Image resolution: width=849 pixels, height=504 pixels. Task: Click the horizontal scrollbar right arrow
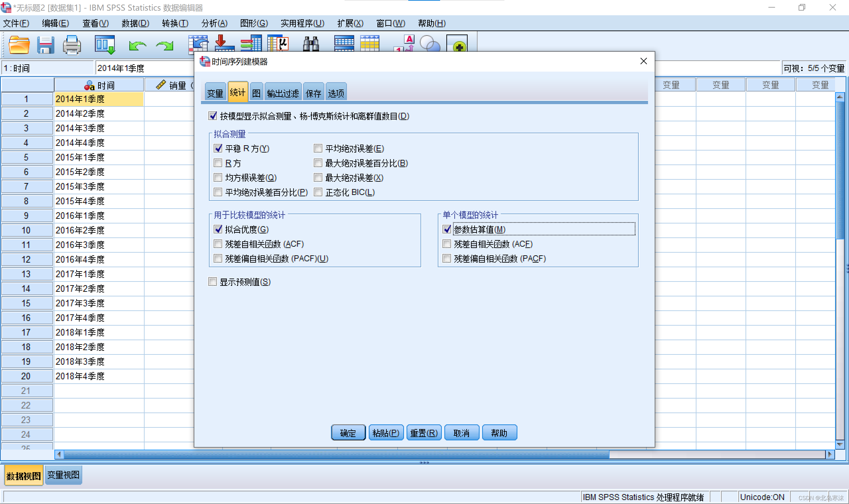point(829,454)
